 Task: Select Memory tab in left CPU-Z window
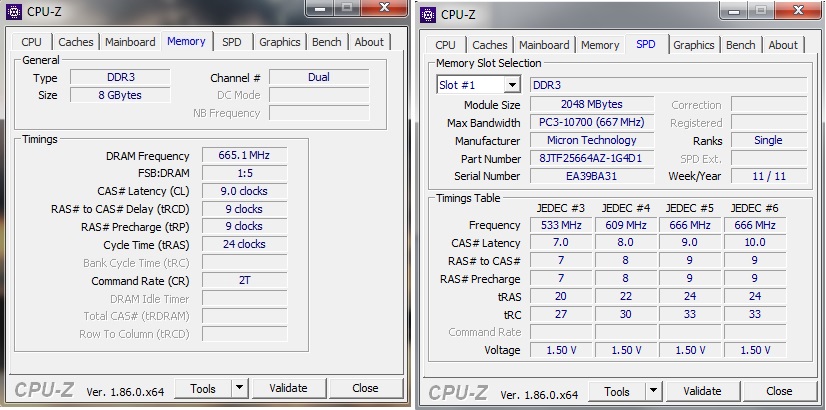(186, 41)
